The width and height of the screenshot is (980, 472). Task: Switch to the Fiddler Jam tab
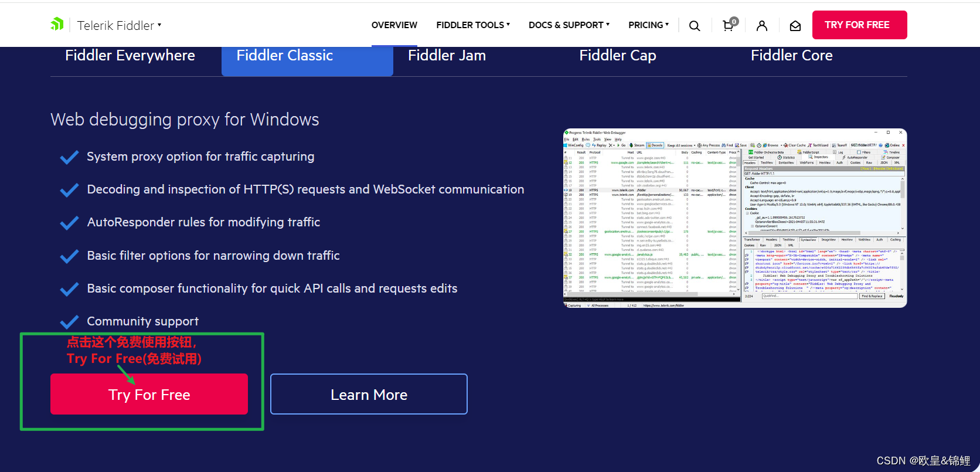[447, 56]
